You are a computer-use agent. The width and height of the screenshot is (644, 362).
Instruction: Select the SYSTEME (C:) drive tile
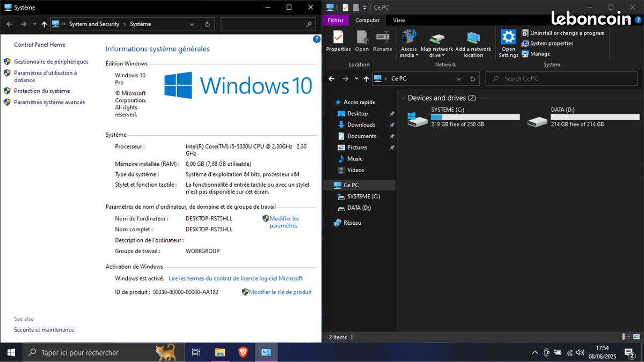coord(463,117)
